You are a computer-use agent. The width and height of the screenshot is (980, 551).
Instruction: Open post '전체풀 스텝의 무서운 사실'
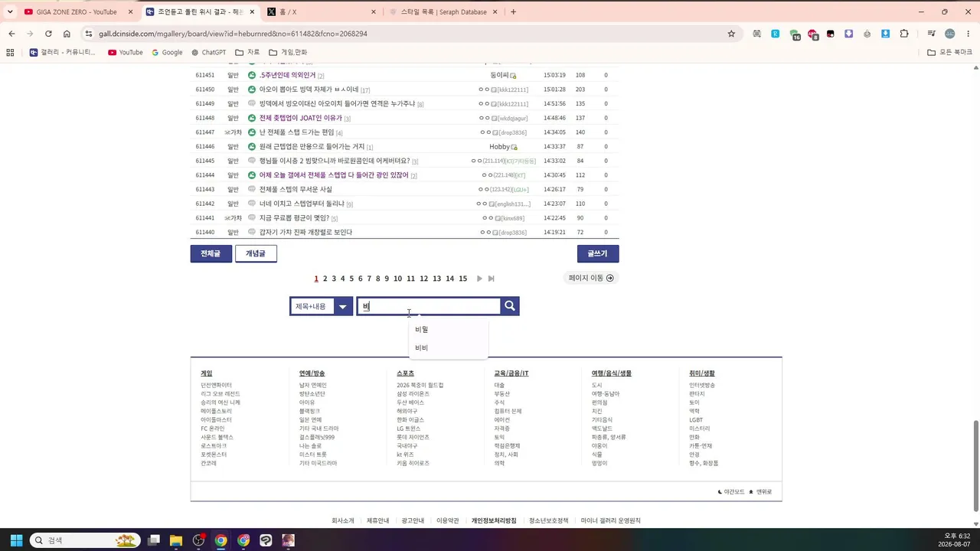tap(296, 189)
